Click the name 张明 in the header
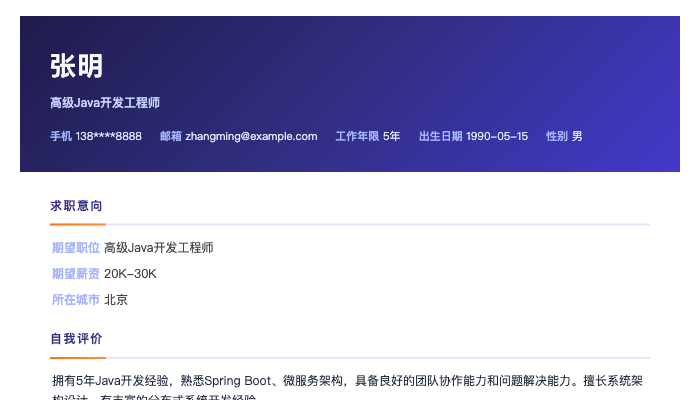This screenshot has width=700, height=400. click(76, 67)
